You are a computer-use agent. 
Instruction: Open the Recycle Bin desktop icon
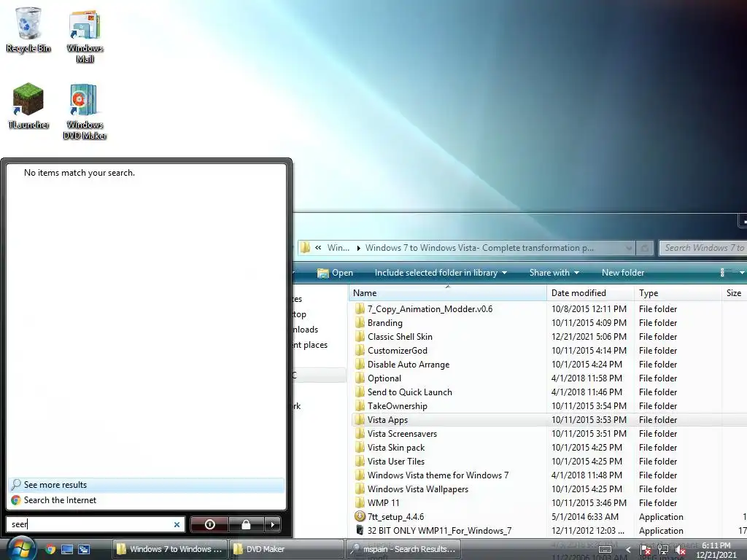coord(28,29)
